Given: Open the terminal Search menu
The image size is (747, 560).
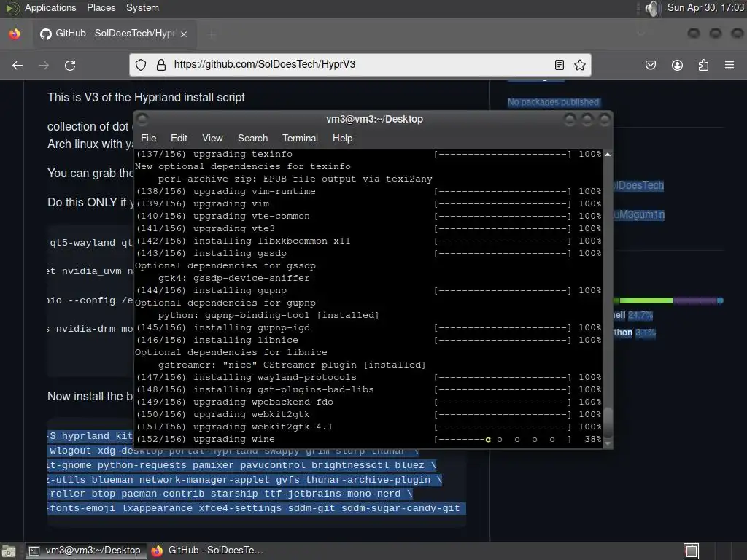Looking at the screenshot, I should click(252, 138).
